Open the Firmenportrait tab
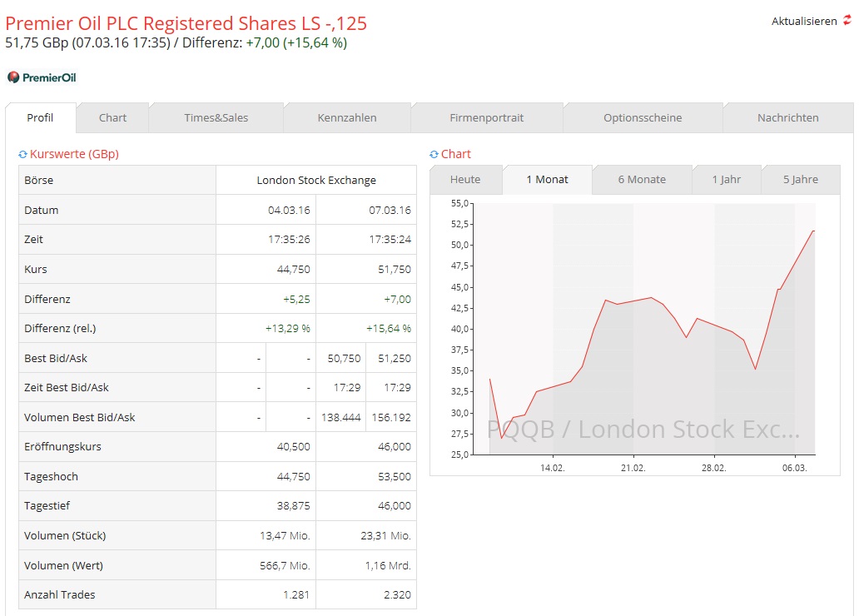Image resolution: width=859 pixels, height=616 pixels. pyautogui.click(x=487, y=117)
